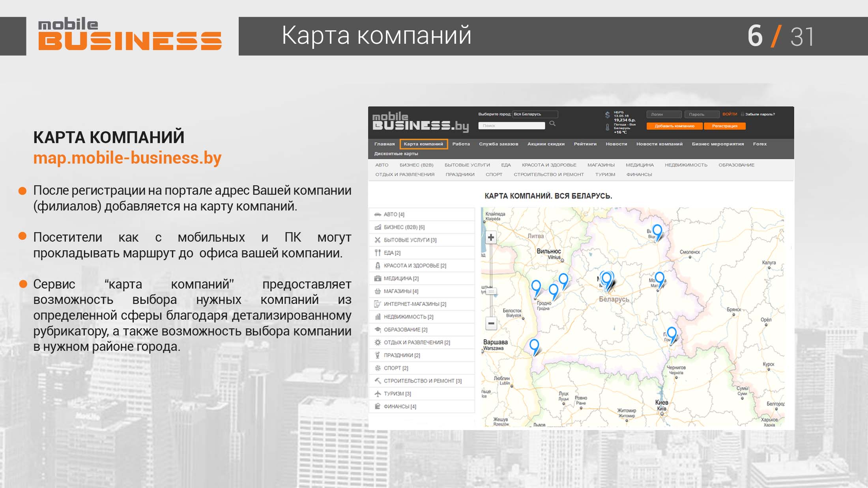Select top-bar БЫТОВЫЕ УСЛУГИ category

coord(467,165)
